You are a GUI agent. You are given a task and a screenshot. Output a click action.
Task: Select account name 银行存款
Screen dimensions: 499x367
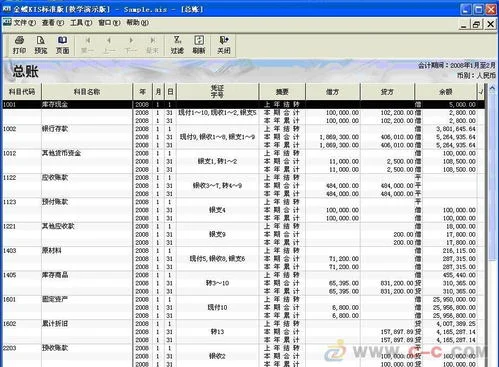[55, 129]
